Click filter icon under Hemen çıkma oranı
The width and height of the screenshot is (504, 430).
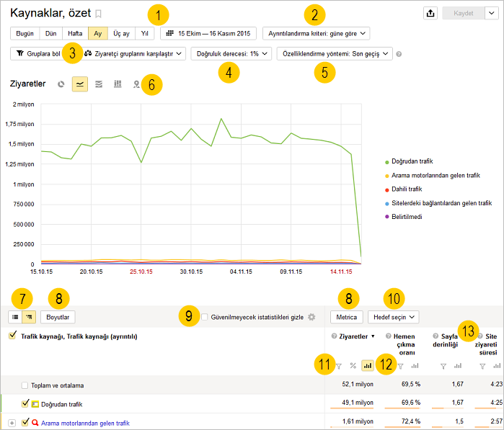point(400,366)
